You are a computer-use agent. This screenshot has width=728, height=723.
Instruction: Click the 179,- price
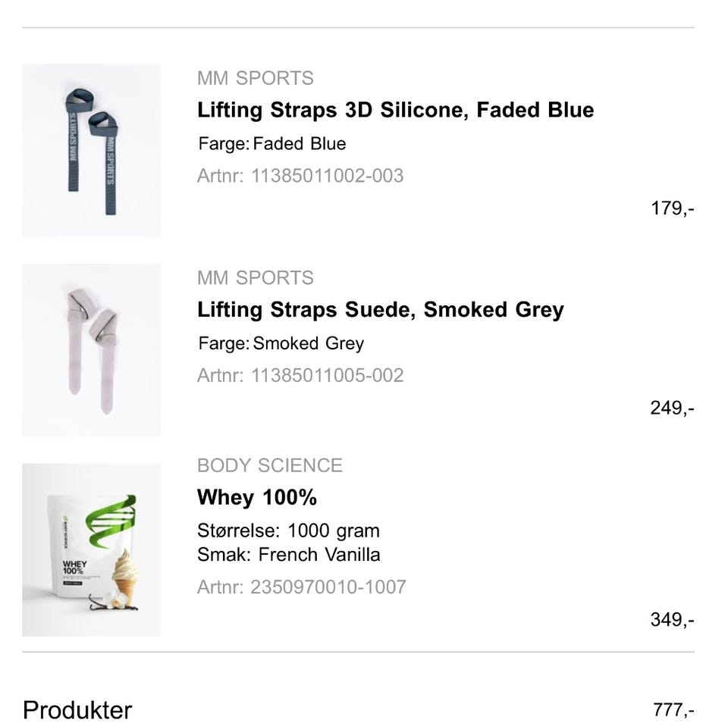click(x=673, y=208)
